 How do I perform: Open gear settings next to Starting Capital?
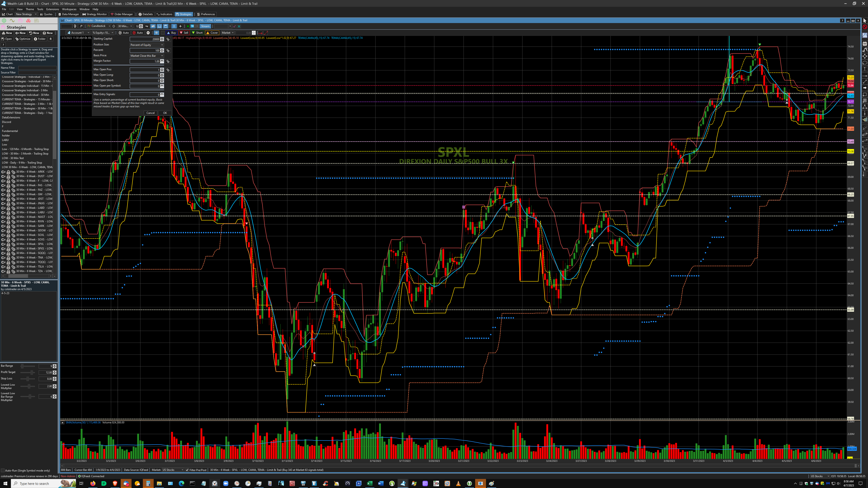(168, 39)
